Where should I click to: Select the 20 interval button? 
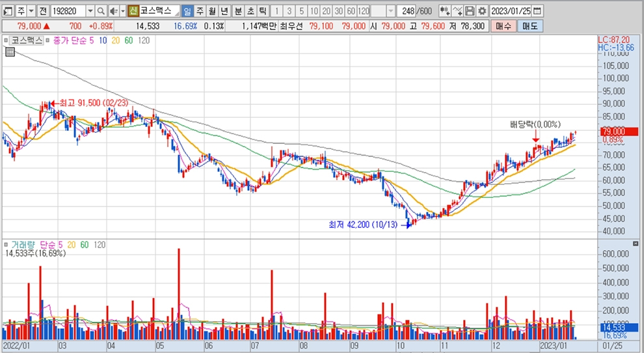coord(326,10)
